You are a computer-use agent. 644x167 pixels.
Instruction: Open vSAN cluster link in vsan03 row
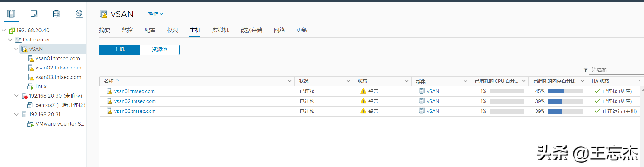click(433, 111)
